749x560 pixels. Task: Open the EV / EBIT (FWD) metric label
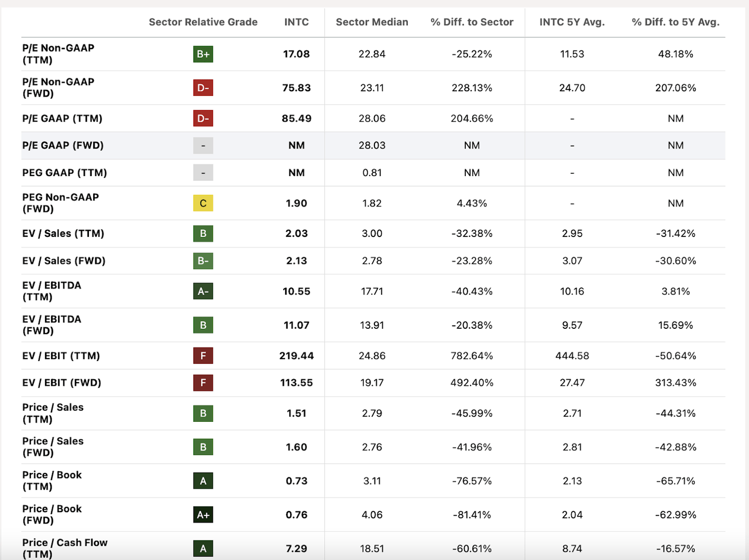coord(62,383)
